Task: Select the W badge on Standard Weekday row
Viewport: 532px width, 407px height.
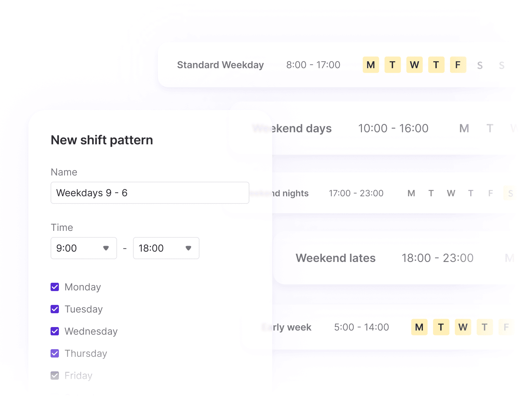Action: 414,65
